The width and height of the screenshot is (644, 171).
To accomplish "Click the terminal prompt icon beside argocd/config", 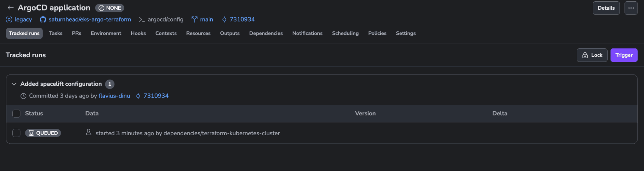I will (x=142, y=20).
